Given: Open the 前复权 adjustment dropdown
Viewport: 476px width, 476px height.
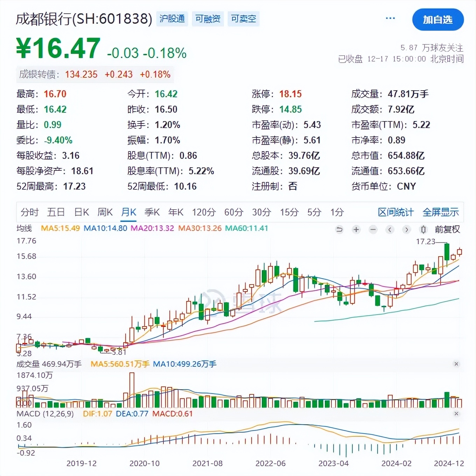Looking at the screenshot, I should [x=447, y=230].
